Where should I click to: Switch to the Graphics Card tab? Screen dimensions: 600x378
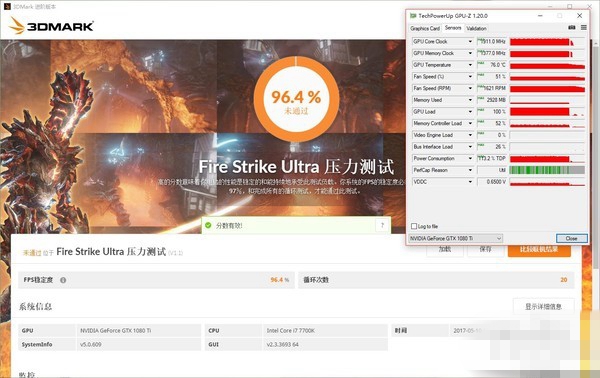(x=425, y=28)
